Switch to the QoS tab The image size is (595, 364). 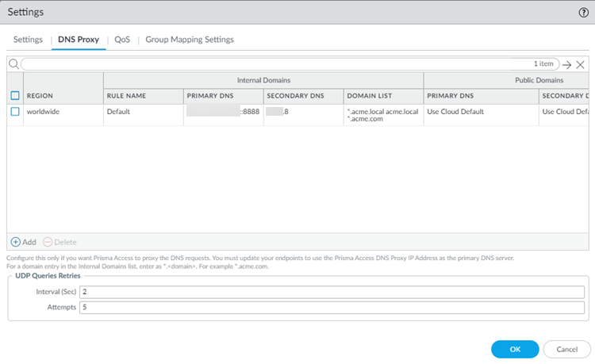coord(122,40)
